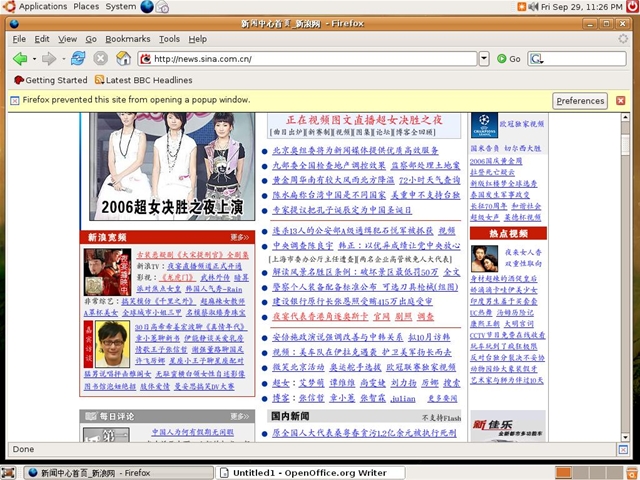This screenshot has width=640, height=480.
Task: Open the Bookmarks menu
Action: [128, 39]
